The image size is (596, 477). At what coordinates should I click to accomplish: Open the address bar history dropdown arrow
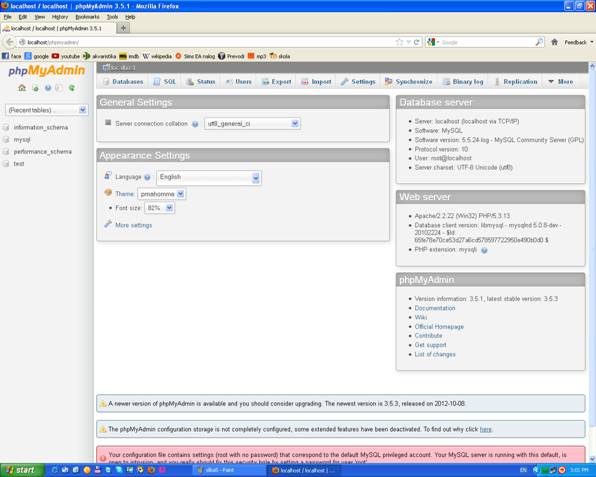pyautogui.click(x=408, y=42)
